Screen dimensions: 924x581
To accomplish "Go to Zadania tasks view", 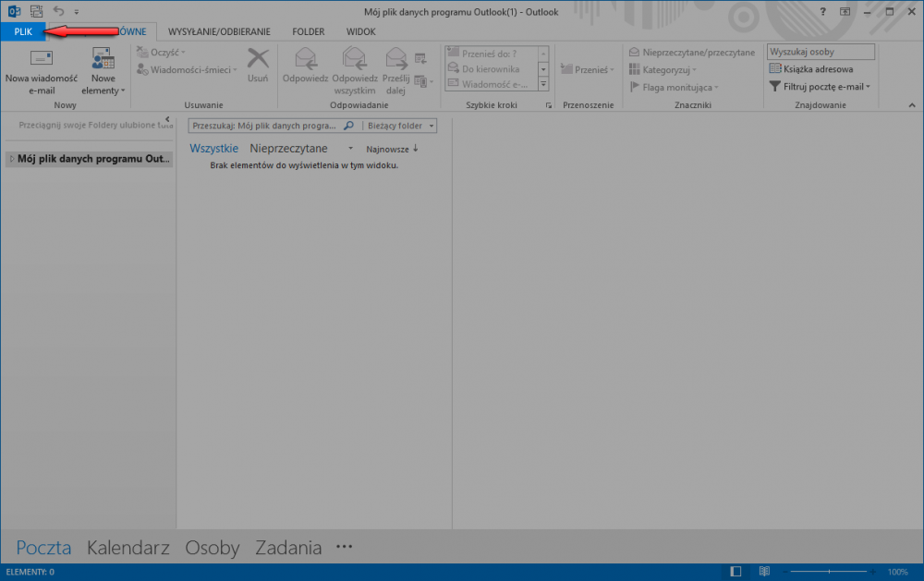I will 288,548.
